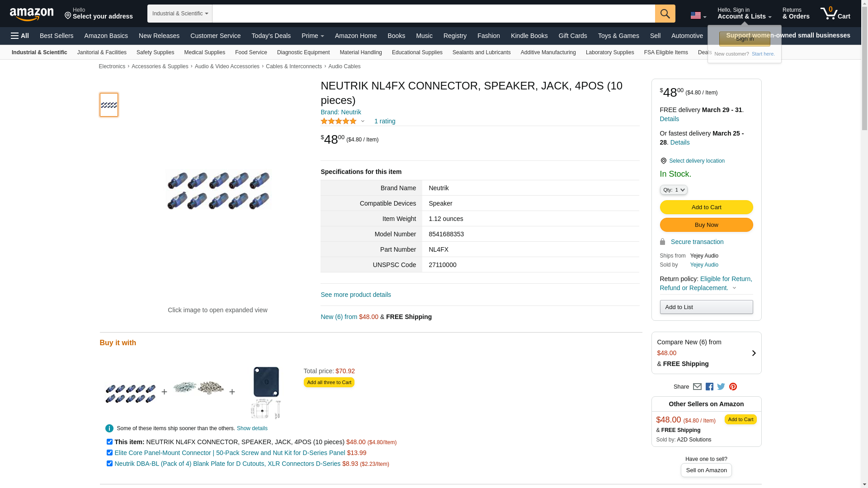Open Today's Deals in navigation bar
Image resolution: width=868 pixels, height=488 pixels.
[271, 36]
